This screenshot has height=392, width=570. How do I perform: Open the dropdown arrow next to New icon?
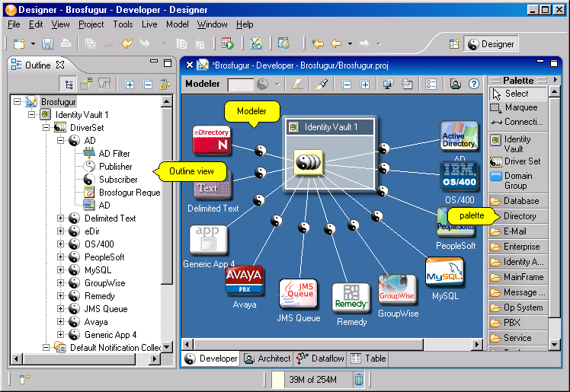point(33,44)
